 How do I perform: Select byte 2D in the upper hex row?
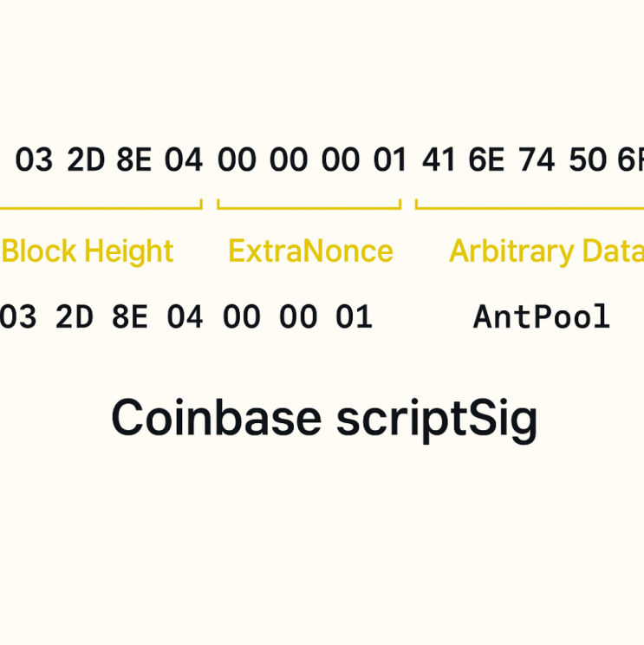(x=86, y=160)
